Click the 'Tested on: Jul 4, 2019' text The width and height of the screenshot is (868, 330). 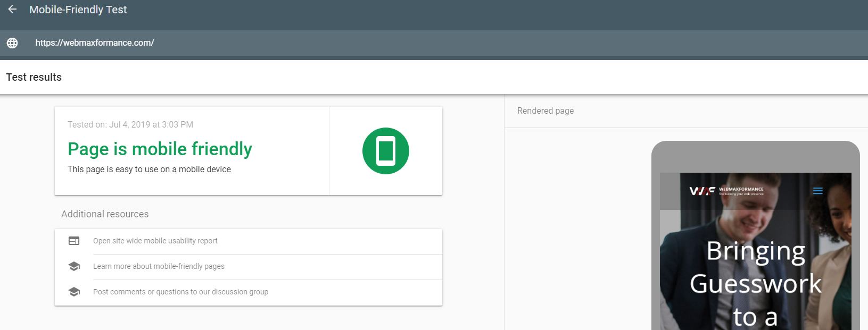point(130,124)
